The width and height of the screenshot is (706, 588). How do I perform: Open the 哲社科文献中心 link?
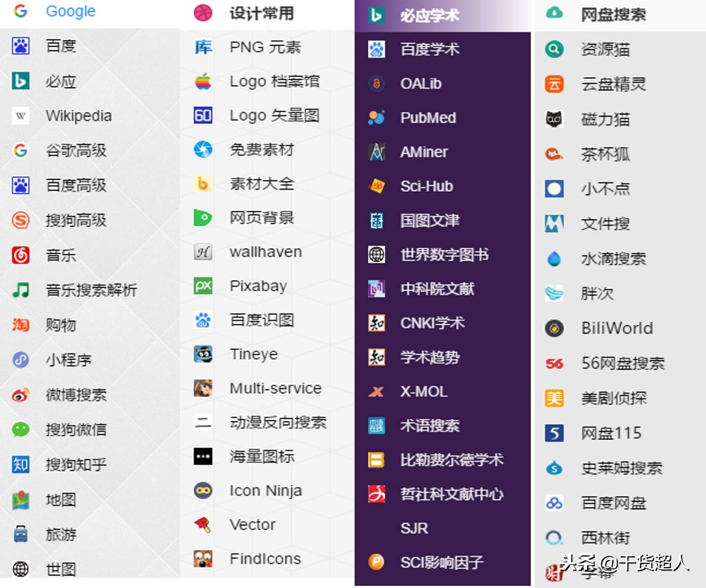(451, 494)
